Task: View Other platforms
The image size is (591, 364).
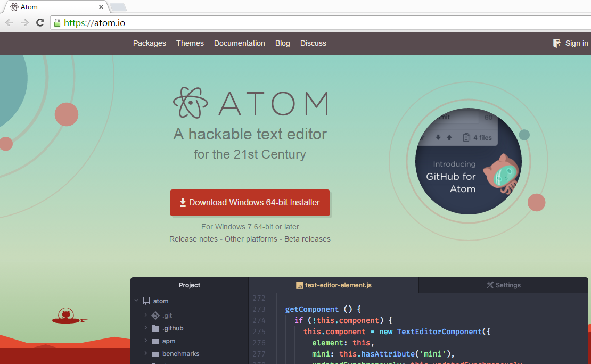Action: click(x=251, y=239)
